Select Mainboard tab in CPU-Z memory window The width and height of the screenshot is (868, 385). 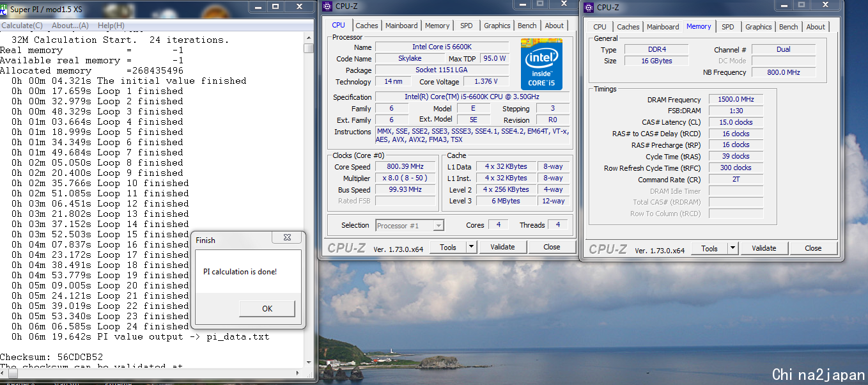tap(663, 27)
